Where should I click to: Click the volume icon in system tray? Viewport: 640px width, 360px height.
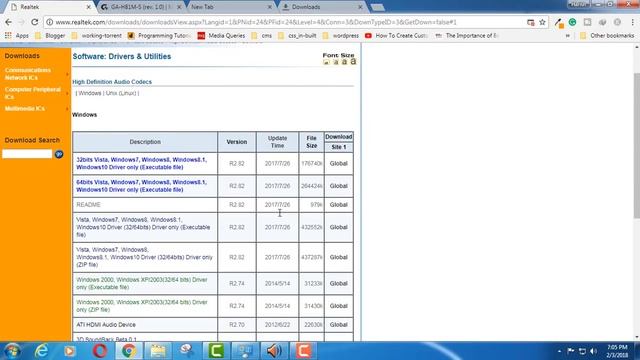594,351
